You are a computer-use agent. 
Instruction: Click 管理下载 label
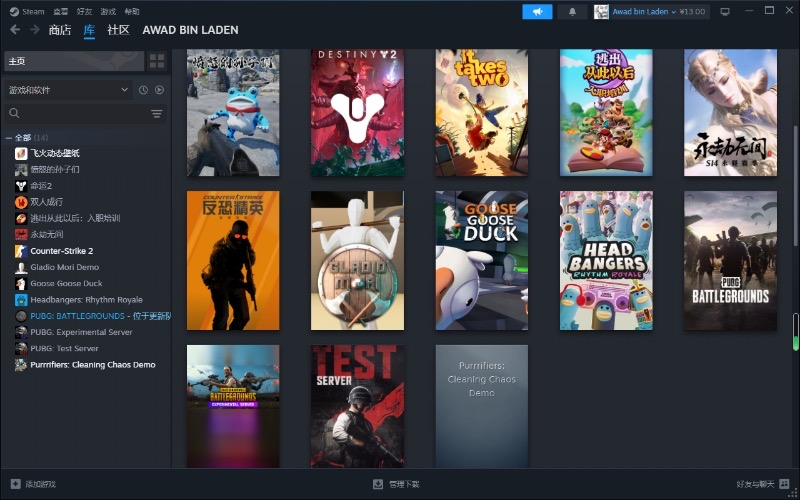point(404,484)
